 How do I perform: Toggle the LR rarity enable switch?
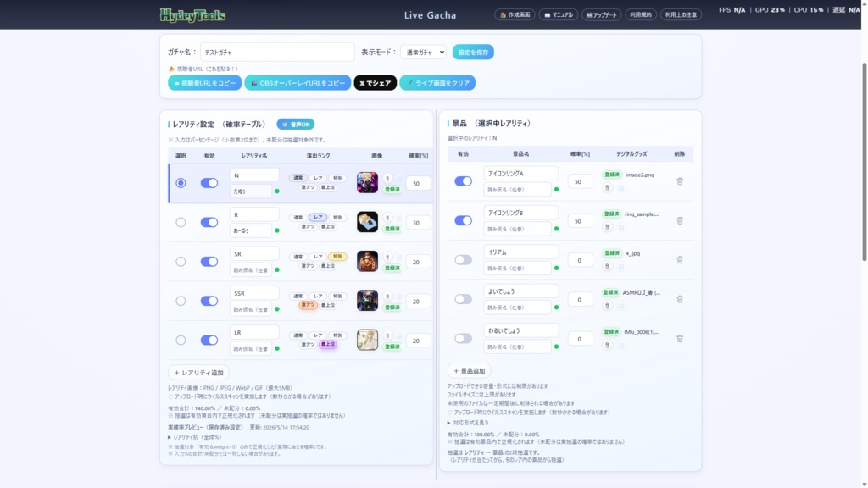pos(209,341)
